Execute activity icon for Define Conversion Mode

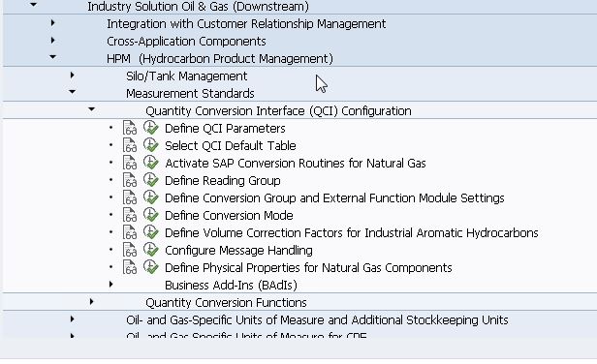[x=151, y=215]
